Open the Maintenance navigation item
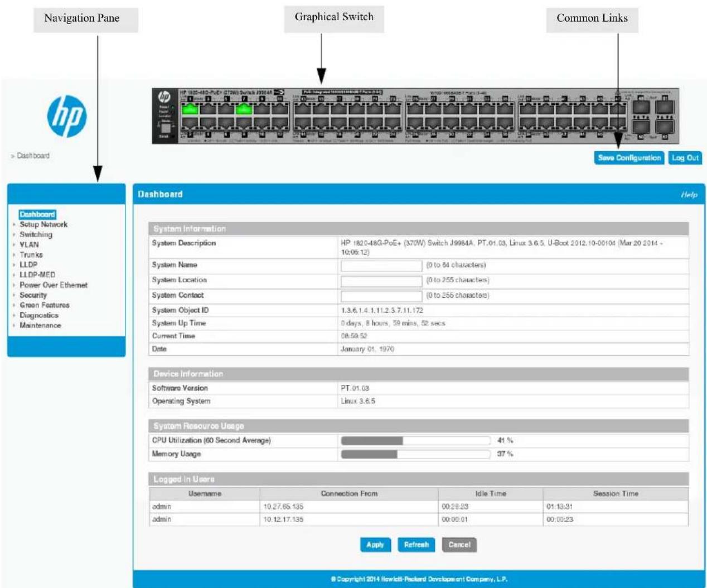707x588 pixels. point(40,325)
